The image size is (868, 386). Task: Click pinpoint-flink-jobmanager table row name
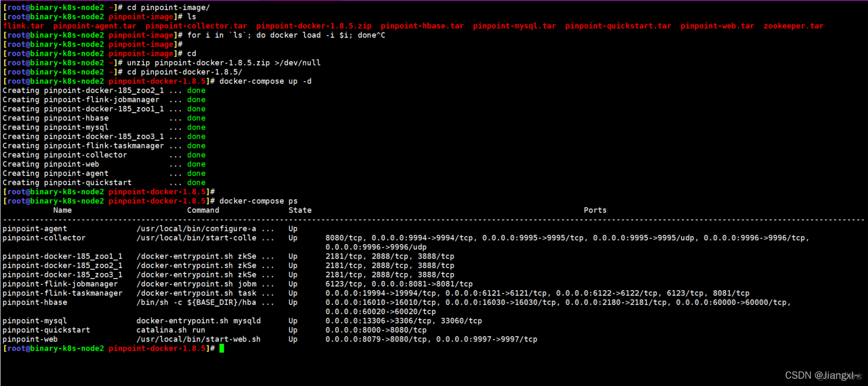pyautogui.click(x=60, y=284)
